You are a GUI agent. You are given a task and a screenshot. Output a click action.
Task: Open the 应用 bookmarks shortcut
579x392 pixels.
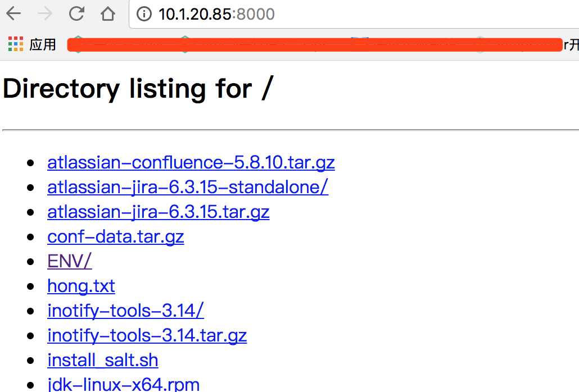43,44
